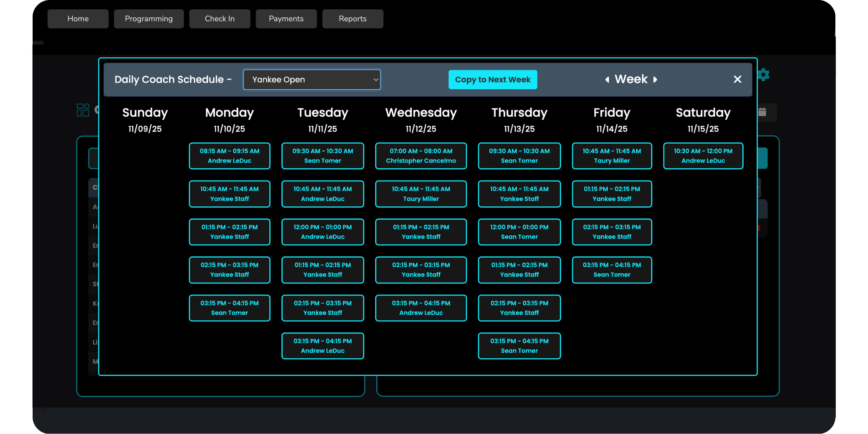Viewport: 868px width, 434px height.
Task: Close the Daily Coach Schedule dialog
Action: 737,80
